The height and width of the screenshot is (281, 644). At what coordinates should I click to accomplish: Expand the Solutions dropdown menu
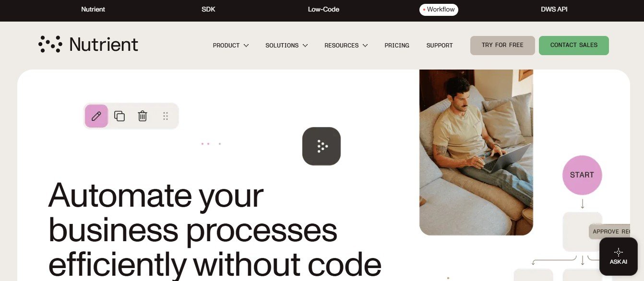click(x=286, y=46)
